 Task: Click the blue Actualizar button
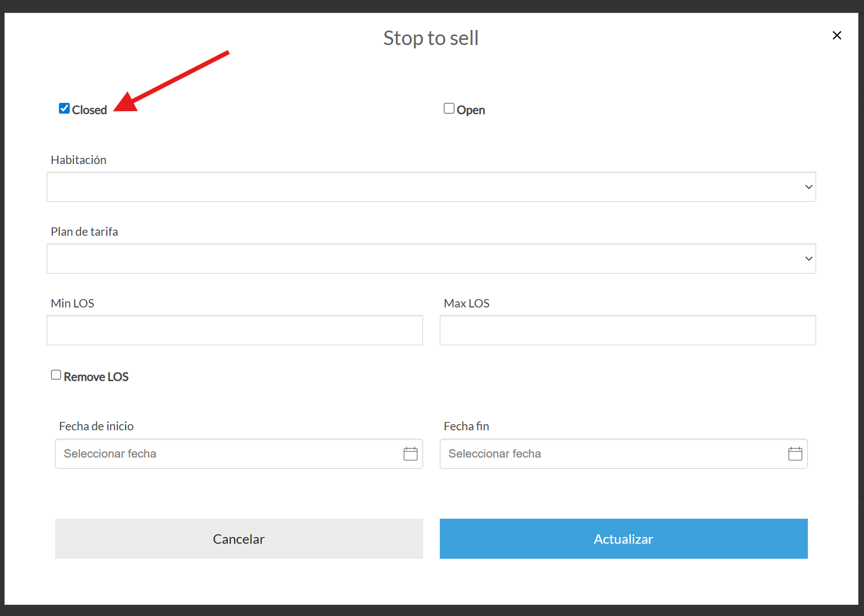pyautogui.click(x=623, y=539)
